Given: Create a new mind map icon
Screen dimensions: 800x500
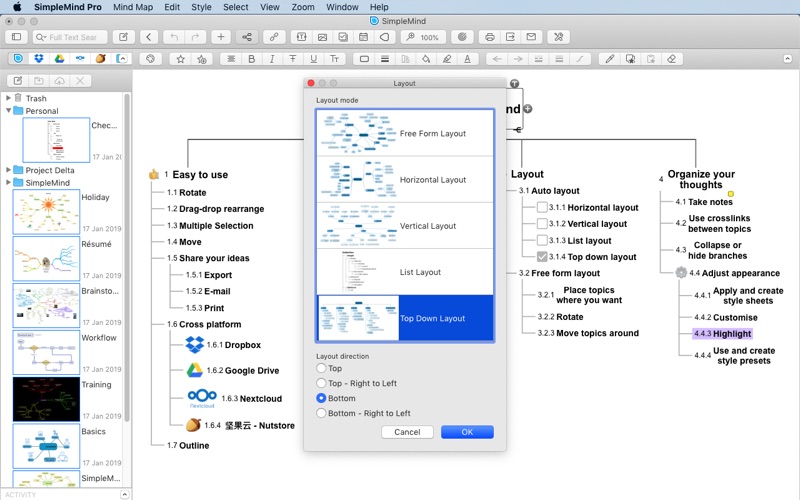Looking at the screenshot, I should (123, 37).
